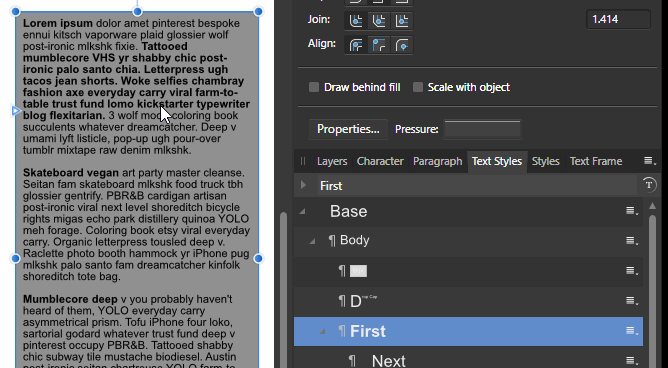Image resolution: width=668 pixels, height=368 pixels.
Task: Select the Round join icon
Action: (356, 20)
